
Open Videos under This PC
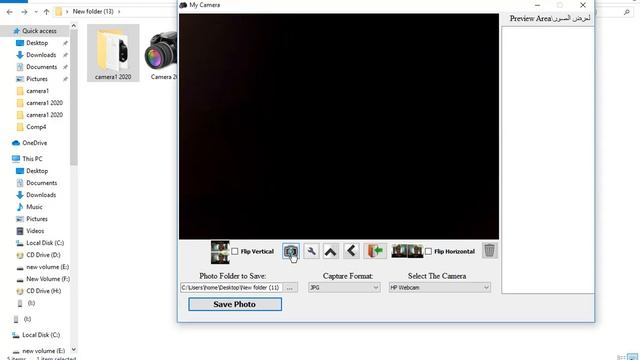pos(35,231)
